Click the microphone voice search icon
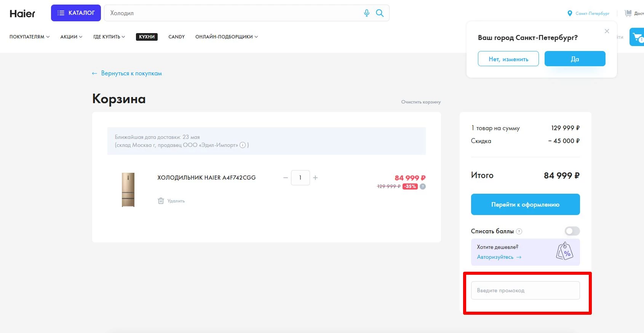 click(366, 13)
